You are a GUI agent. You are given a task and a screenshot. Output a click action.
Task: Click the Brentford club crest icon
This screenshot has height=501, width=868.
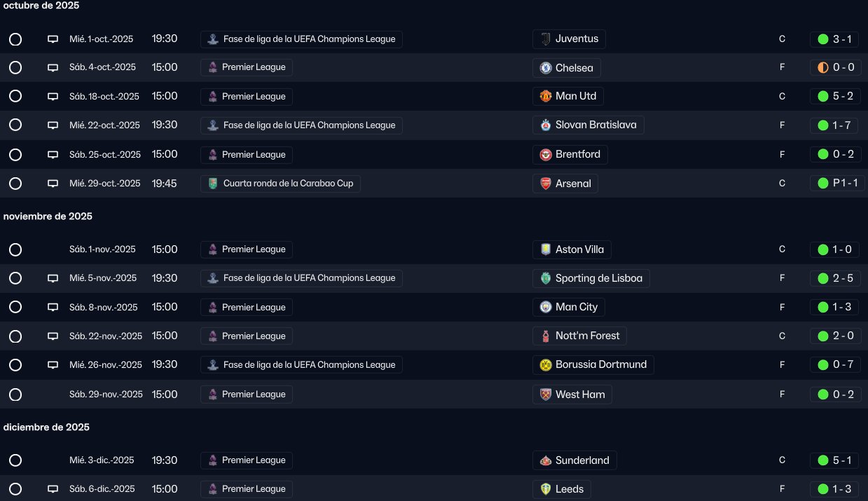[546, 154]
